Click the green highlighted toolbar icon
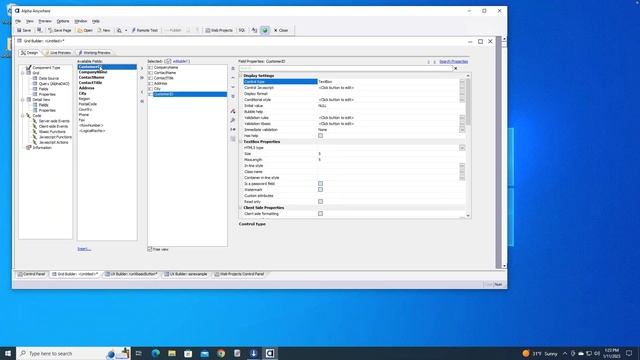 pyautogui.click(x=264, y=30)
